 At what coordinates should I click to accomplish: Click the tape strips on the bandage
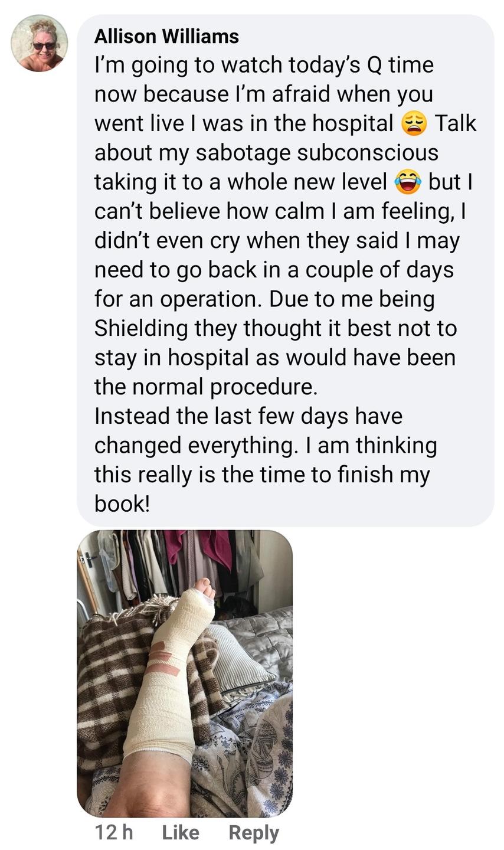pyautogui.click(x=166, y=660)
